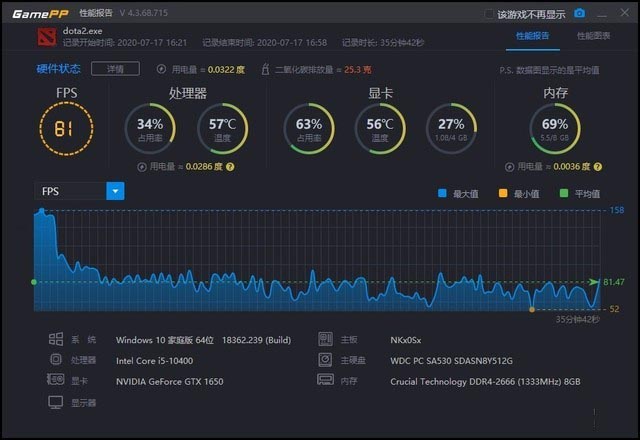Click the 详情 details button
The height and width of the screenshot is (440, 640).
click(116, 69)
